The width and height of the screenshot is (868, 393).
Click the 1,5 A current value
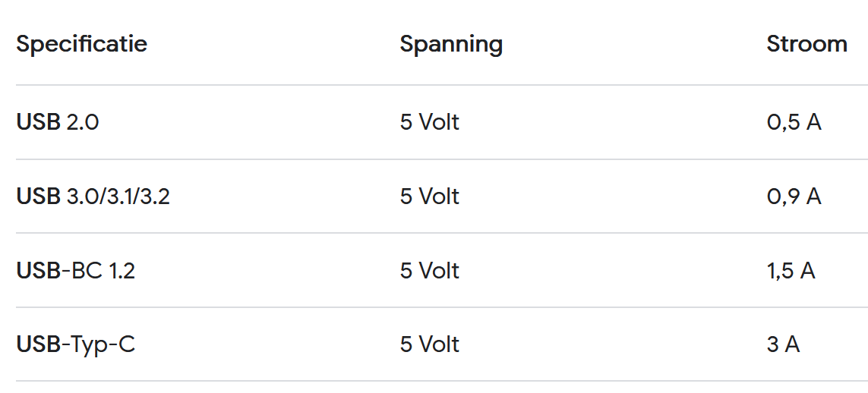791,271
